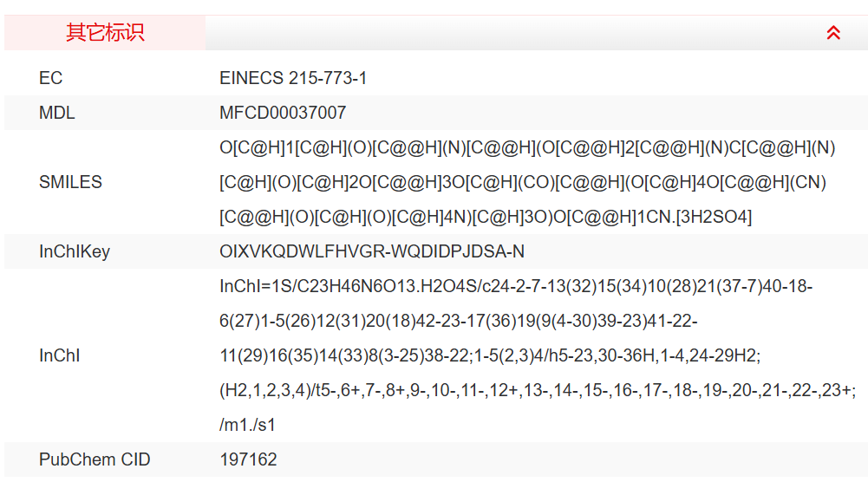
Task: Click the SMILES line ending with [3H2SO4]
Action: pyautogui.click(x=486, y=217)
